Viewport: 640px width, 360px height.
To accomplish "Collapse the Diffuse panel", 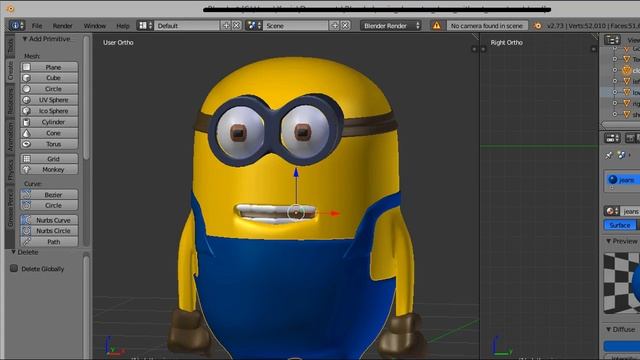I will (x=608, y=329).
